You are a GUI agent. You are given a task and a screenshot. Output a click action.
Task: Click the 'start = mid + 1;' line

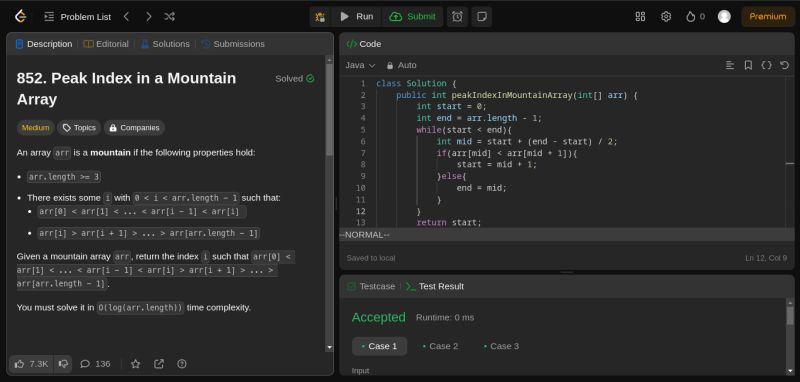point(496,164)
